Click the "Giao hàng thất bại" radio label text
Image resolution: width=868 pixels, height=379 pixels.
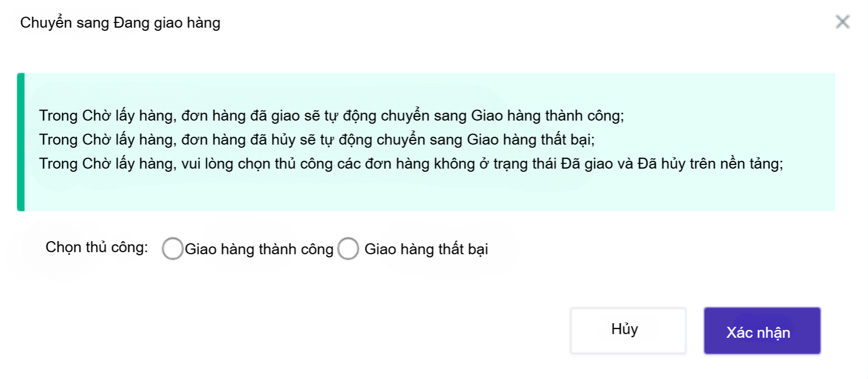point(426,249)
